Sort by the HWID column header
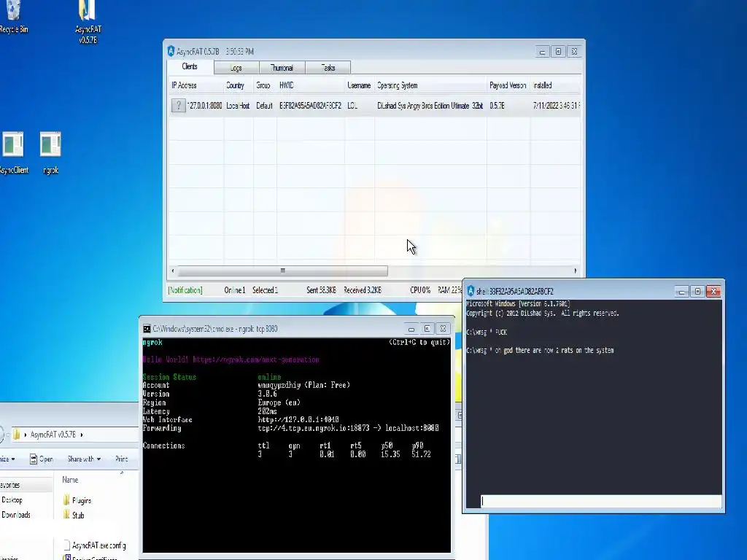 point(311,85)
